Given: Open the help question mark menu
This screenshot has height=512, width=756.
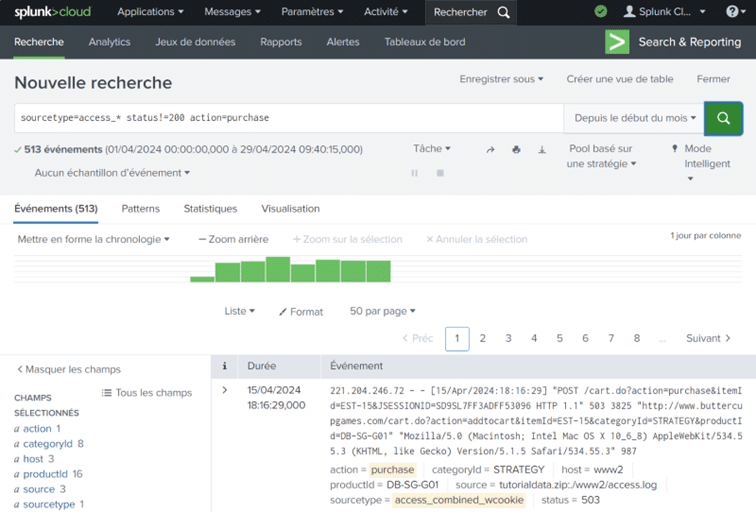Looking at the screenshot, I should (735, 11).
